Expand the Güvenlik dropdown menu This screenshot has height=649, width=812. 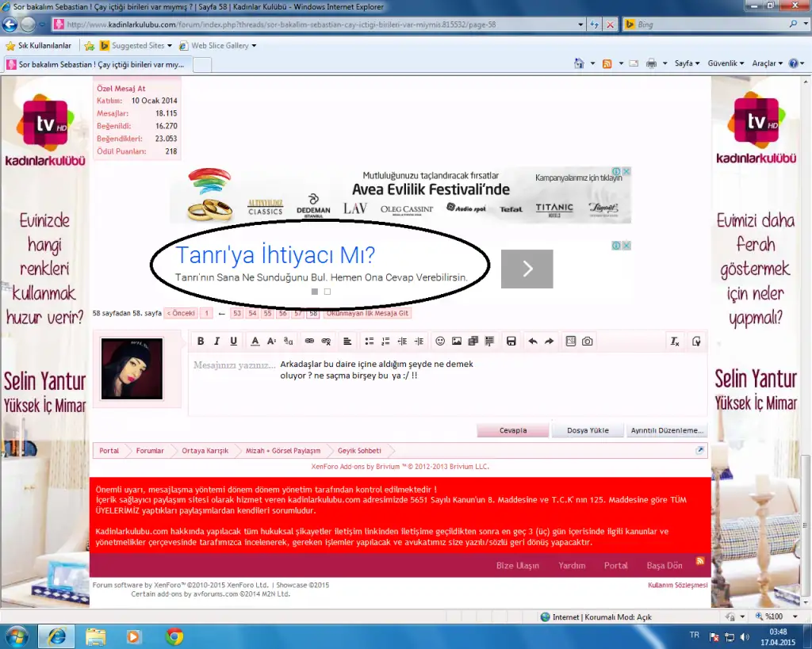(726, 63)
